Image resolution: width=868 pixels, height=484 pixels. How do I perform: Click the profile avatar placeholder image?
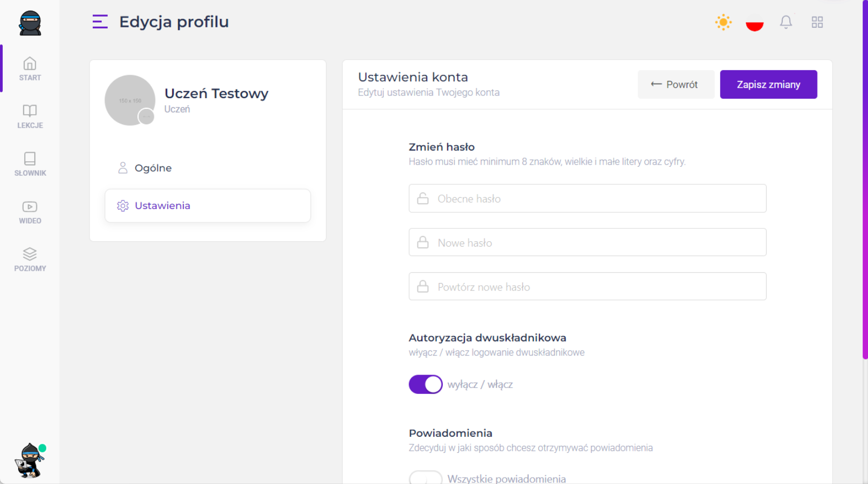click(130, 100)
